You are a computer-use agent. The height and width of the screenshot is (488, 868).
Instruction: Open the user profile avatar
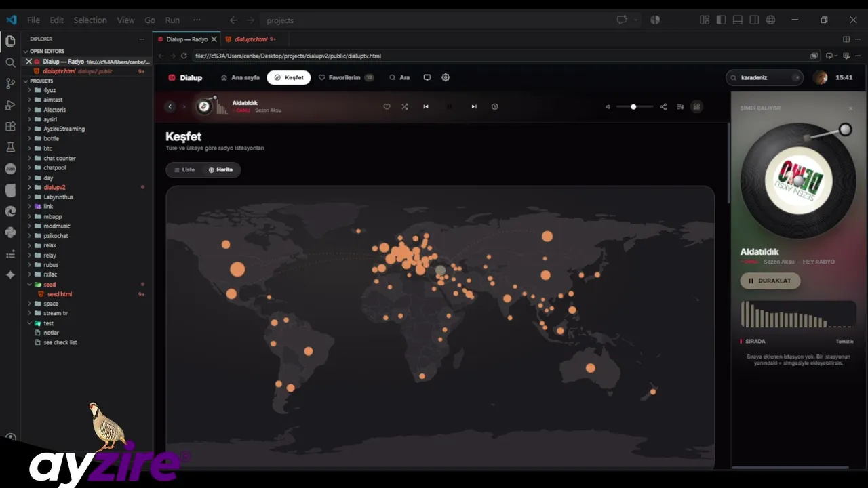(821, 77)
